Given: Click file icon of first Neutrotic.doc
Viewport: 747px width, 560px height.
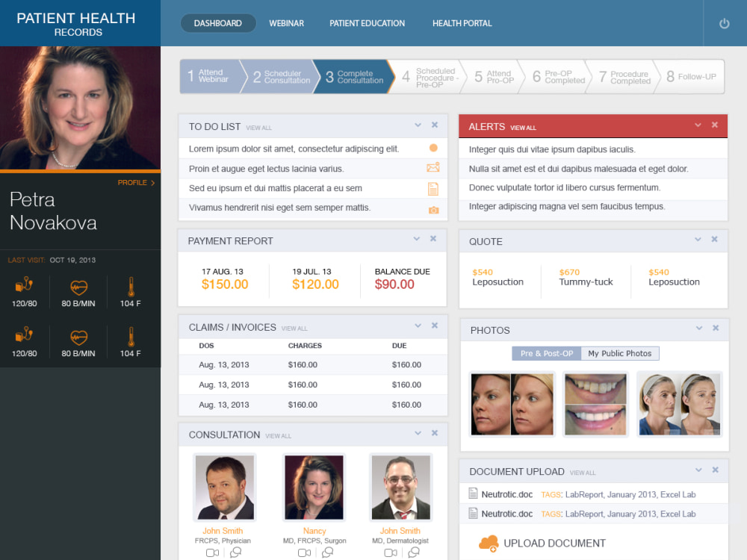Looking at the screenshot, I should (473, 494).
